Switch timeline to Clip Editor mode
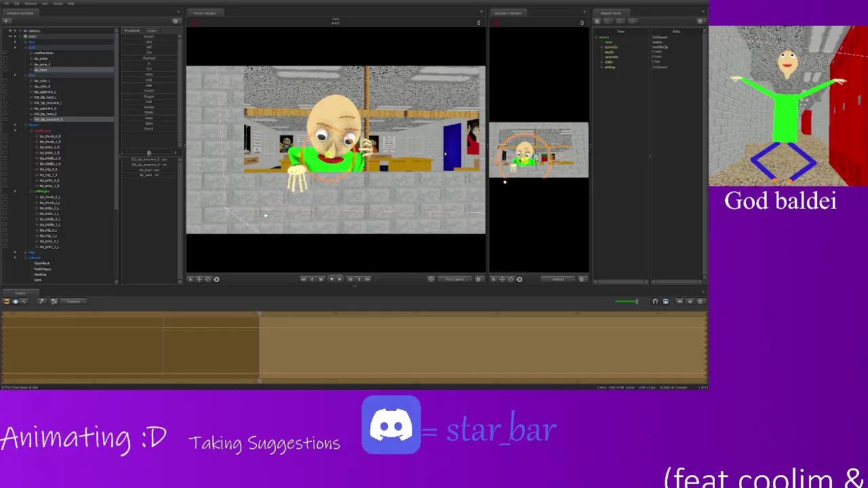Image resolution: width=868 pixels, height=488 pixels. point(7,302)
